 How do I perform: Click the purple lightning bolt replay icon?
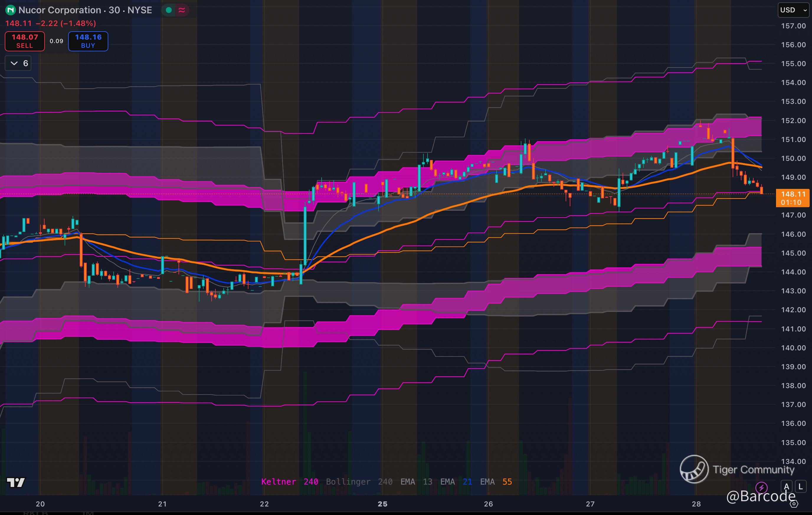[762, 487]
